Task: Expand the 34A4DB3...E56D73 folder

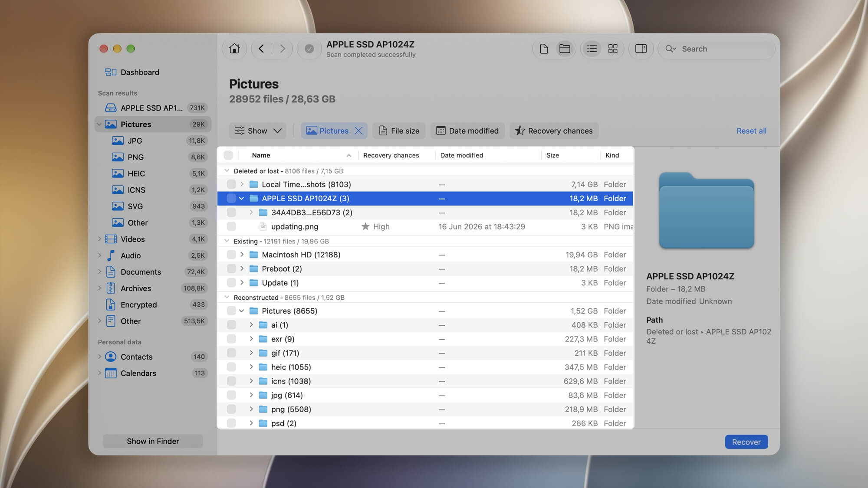Action: 251,213
